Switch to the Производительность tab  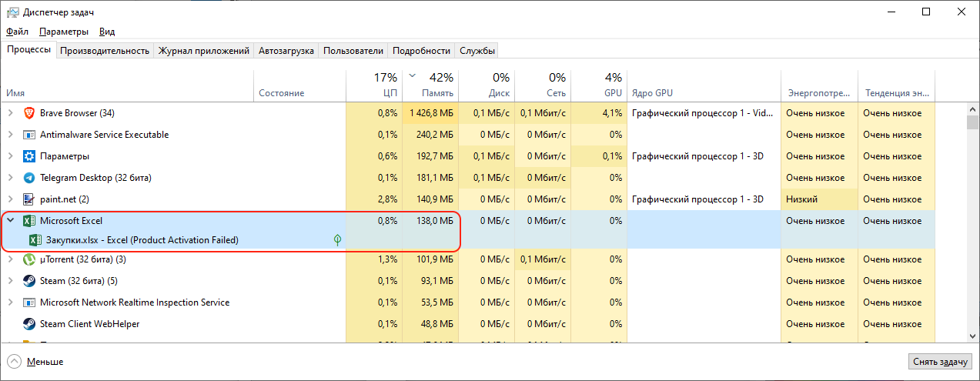(x=105, y=51)
